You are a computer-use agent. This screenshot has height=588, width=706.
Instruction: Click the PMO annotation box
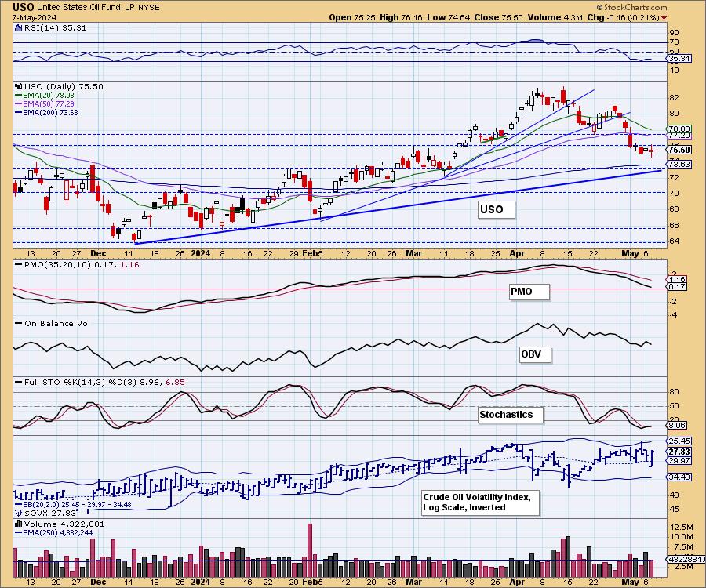coord(529,292)
